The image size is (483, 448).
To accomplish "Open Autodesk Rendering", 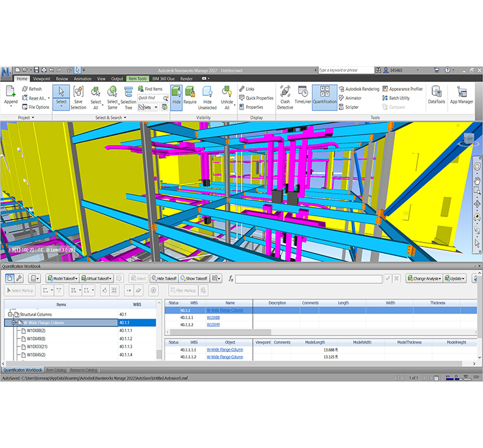I will coord(359,89).
